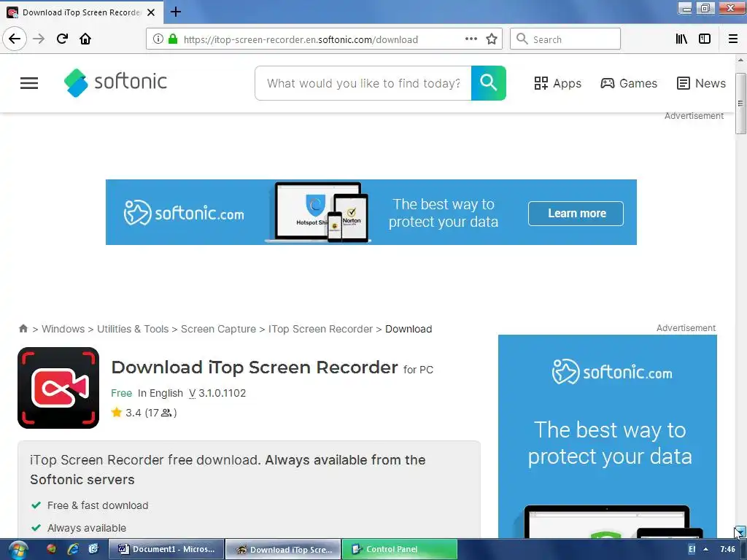Screen dimensions: 747x560
Task: Click the Softonic logo
Action: tap(116, 82)
